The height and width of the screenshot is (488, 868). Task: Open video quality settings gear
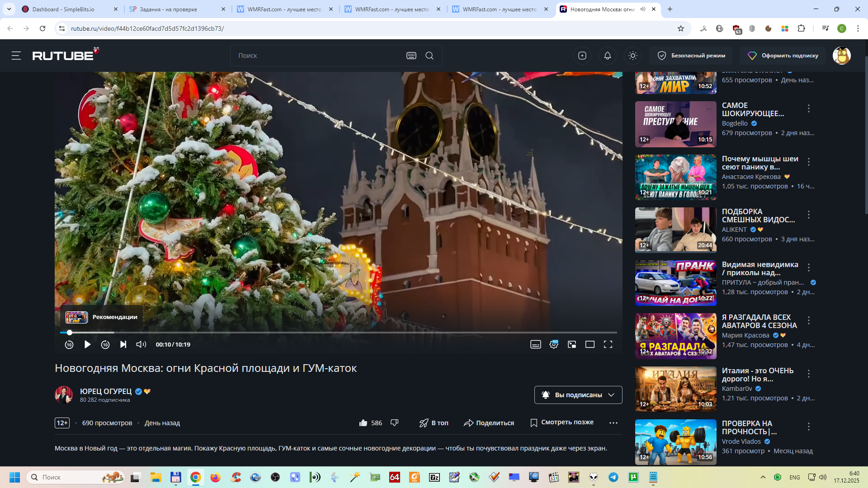click(x=554, y=344)
